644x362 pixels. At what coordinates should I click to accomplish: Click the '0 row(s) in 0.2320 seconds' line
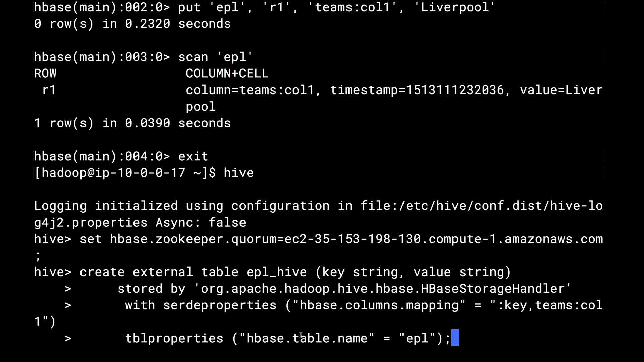point(132,24)
